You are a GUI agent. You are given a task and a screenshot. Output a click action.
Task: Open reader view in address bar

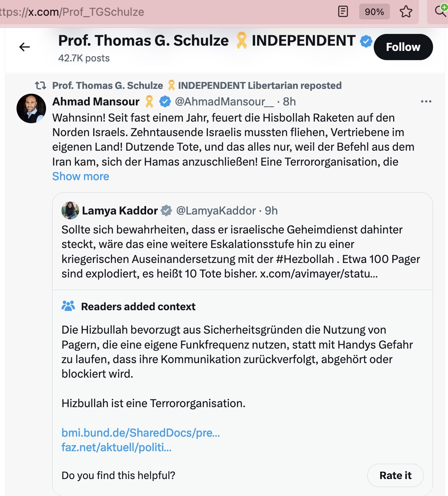[x=343, y=12]
